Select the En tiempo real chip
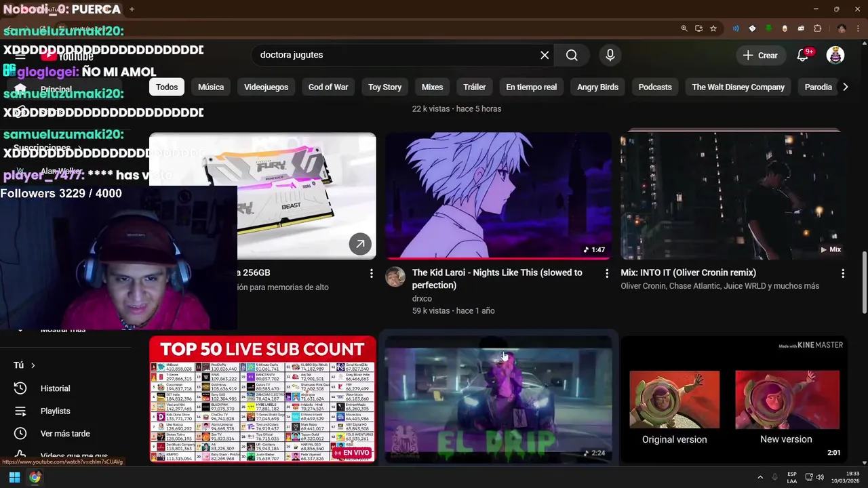868x488 pixels. [x=531, y=87]
